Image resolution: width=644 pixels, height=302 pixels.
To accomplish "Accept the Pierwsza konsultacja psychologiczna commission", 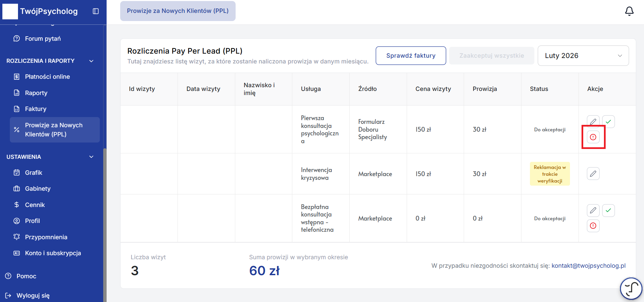I will 608,121.
